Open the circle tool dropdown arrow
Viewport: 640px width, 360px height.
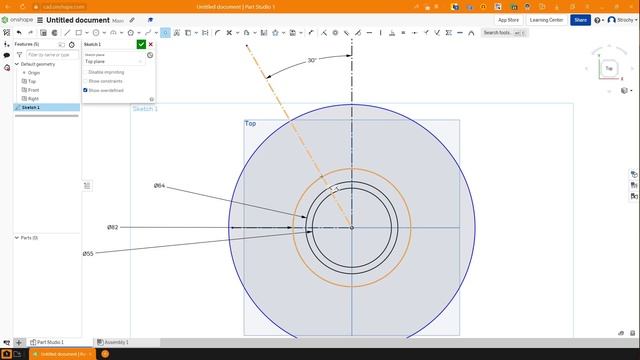click(104, 33)
